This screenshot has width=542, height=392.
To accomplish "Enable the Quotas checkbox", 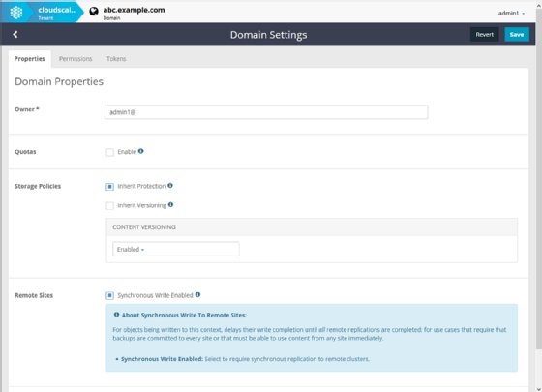I will coord(110,152).
